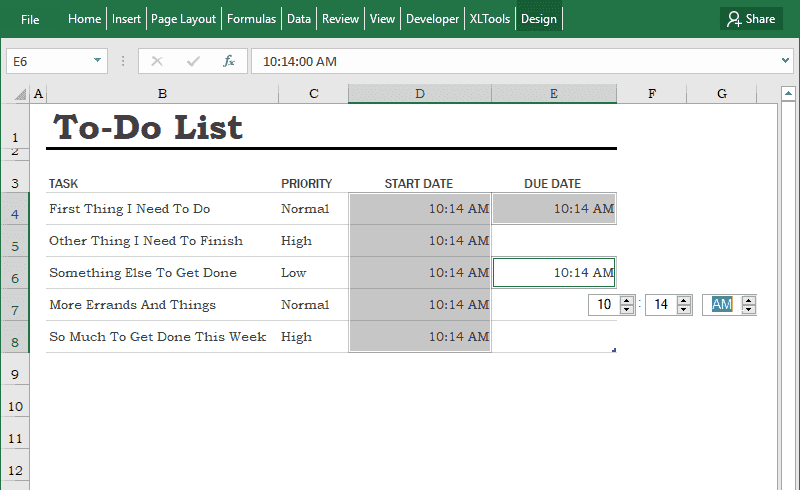Select column G header
Image resolution: width=800 pixels, height=490 pixels.
(721, 94)
